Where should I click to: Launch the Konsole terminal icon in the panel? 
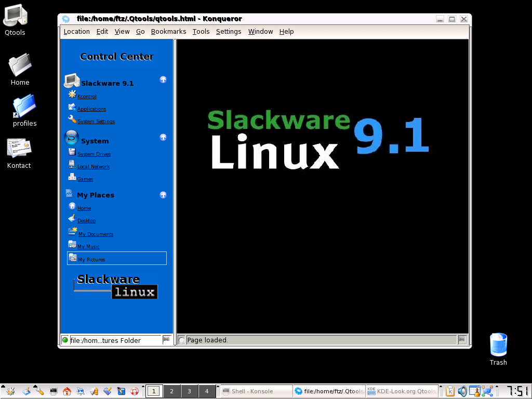tap(54, 391)
